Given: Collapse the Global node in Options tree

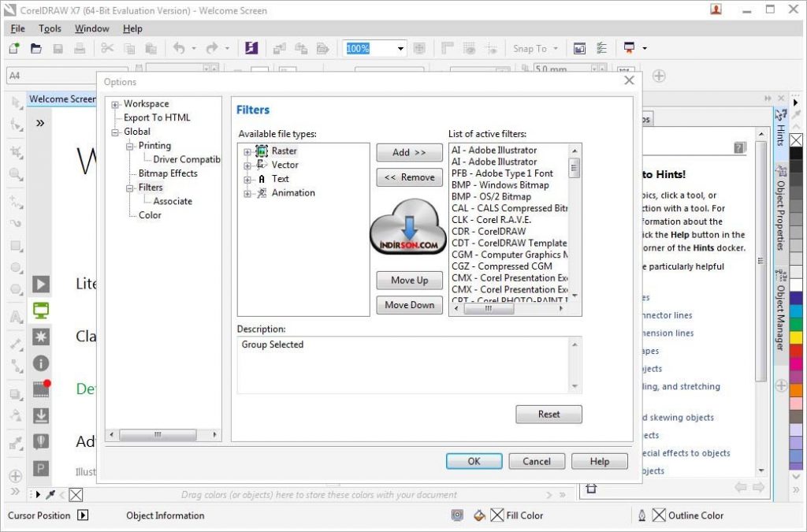Looking at the screenshot, I should click(115, 132).
